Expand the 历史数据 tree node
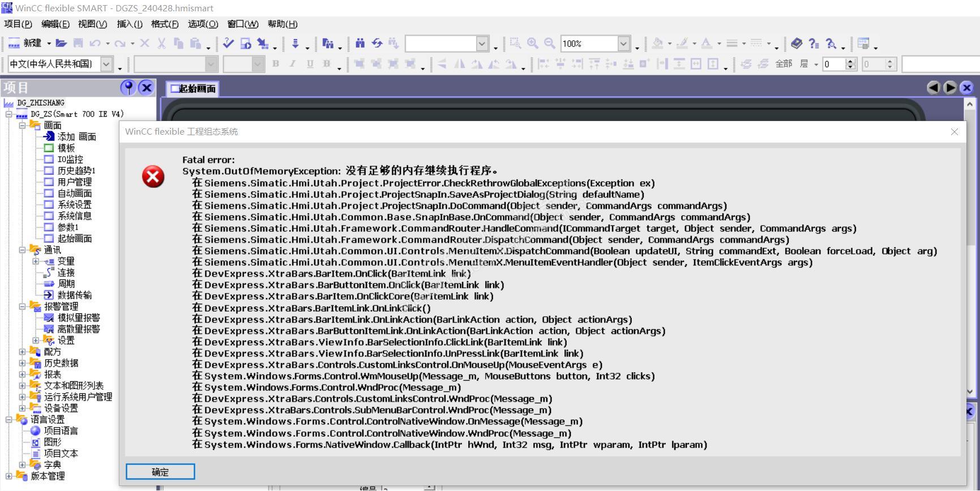Image resolution: width=980 pixels, height=491 pixels. pos(22,363)
